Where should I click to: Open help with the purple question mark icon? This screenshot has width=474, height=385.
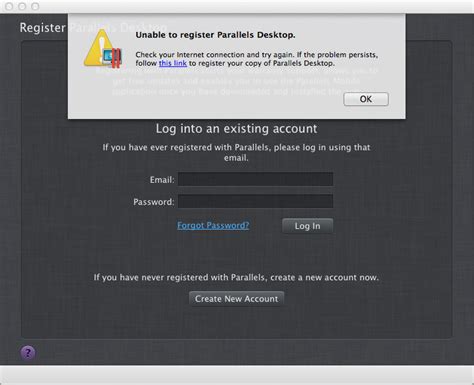[28, 353]
